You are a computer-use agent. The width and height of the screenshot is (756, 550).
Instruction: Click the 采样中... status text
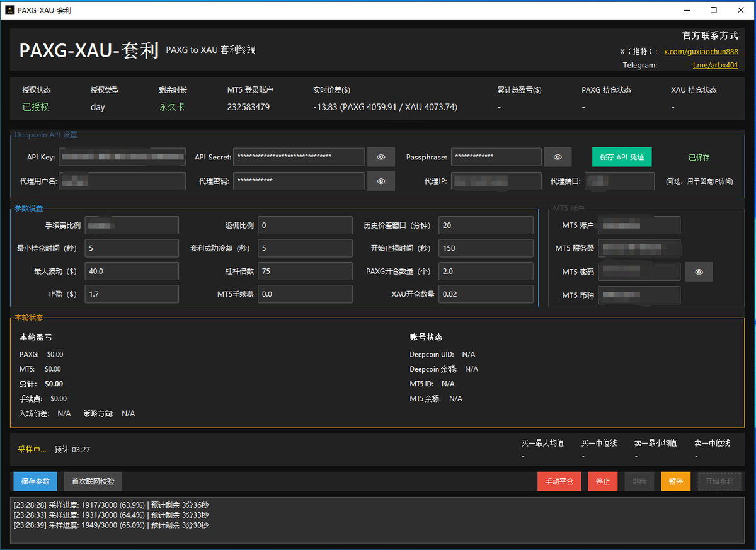(x=32, y=450)
